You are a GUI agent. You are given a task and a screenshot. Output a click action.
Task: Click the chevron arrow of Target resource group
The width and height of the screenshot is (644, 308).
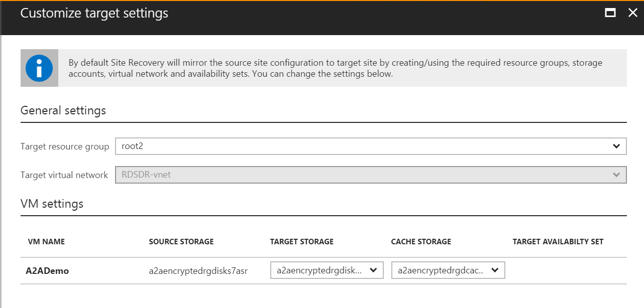click(616, 146)
